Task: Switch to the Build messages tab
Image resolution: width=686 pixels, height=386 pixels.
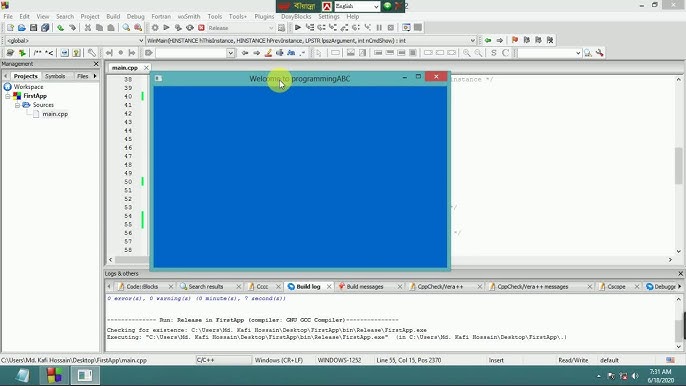Action: tap(365, 287)
